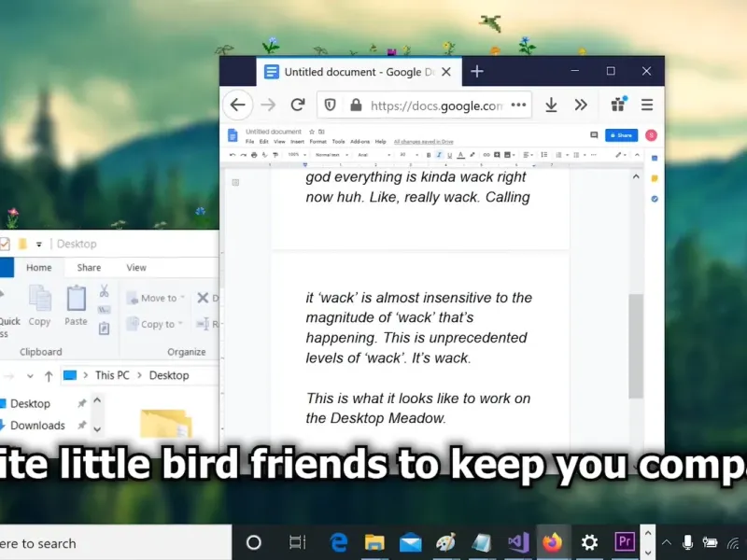The height and width of the screenshot is (560, 747).
Task: Click the Google Docs vertical scrollbar thumb
Action: pos(636,346)
